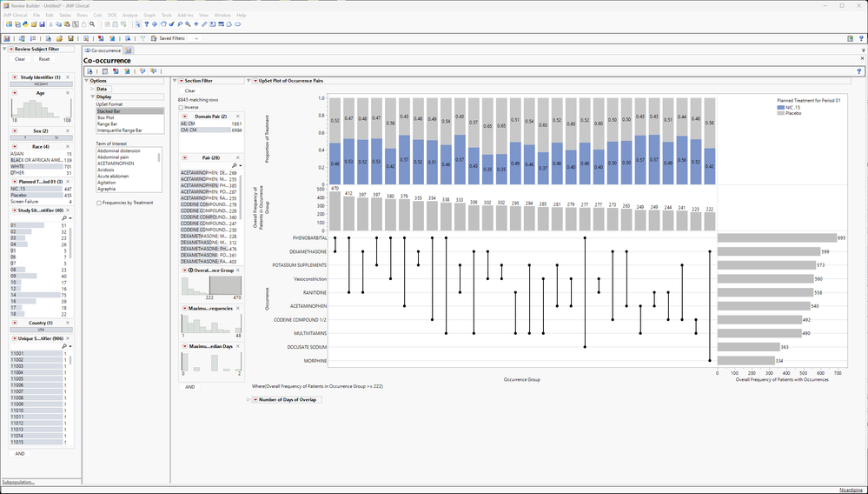The width and height of the screenshot is (868, 494).
Task: Open UpSet Plot red triangle menu
Action: (255, 81)
